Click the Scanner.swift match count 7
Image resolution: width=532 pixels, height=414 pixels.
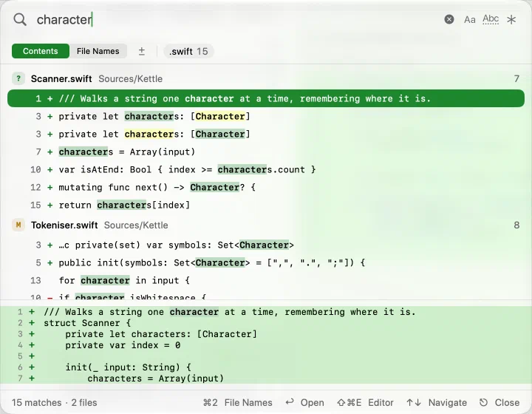coord(516,78)
